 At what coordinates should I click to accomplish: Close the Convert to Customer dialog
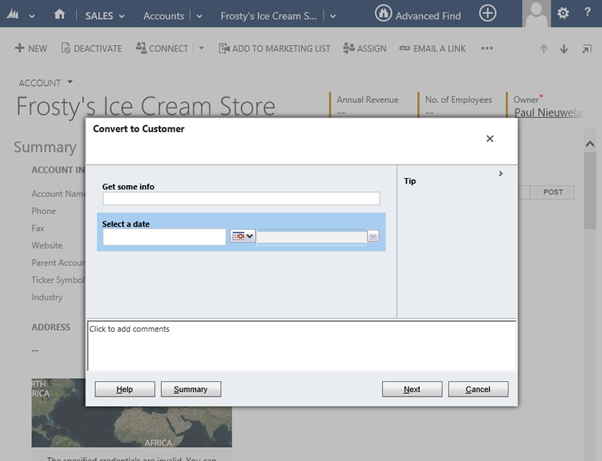click(x=489, y=139)
